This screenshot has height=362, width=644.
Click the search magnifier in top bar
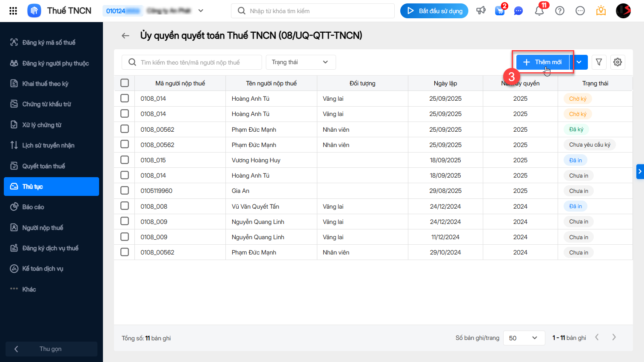click(242, 11)
